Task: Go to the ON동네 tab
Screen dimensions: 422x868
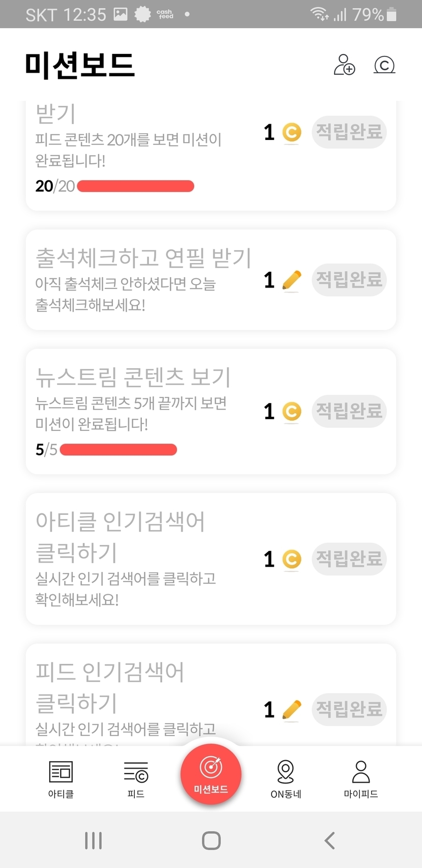Action: tap(286, 779)
